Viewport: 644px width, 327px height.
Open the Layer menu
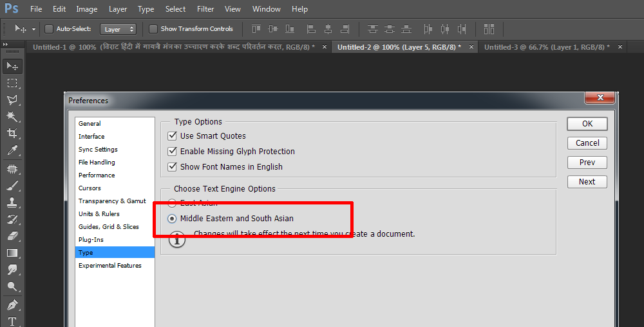coord(118,8)
